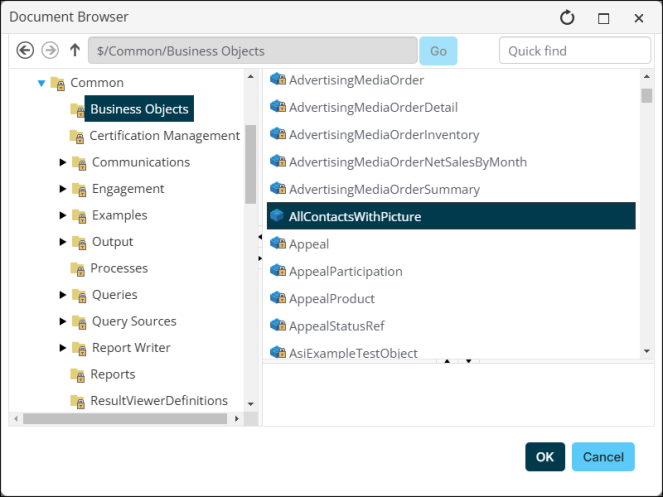The height and width of the screenshot is (497, 663).
Task: Select the Reports folder label
Action: [x=113, y=374]
